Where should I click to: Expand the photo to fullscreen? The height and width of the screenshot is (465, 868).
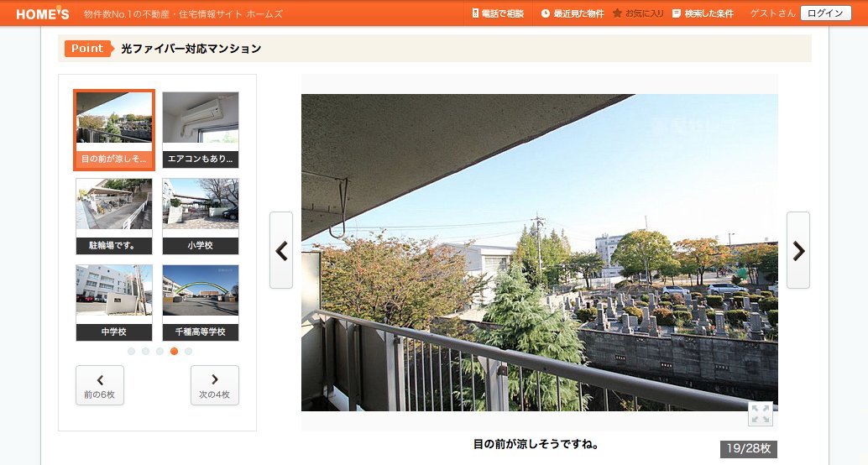point(760,414)
